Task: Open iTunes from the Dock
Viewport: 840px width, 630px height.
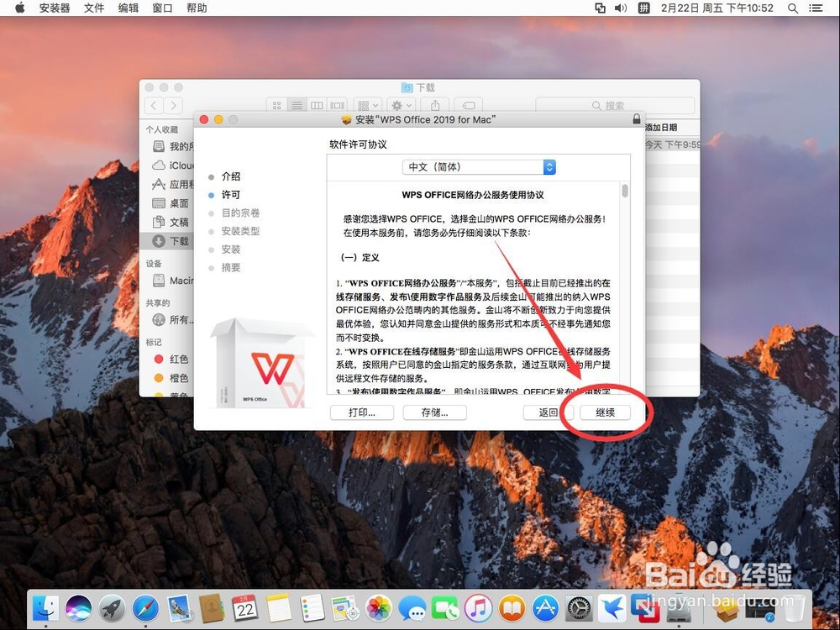Action: pos(479,608)
